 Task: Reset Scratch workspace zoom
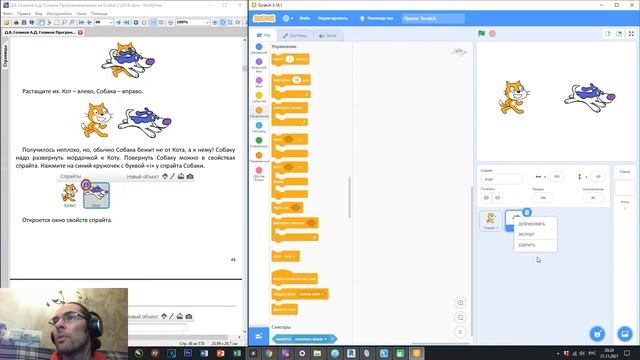460,332
